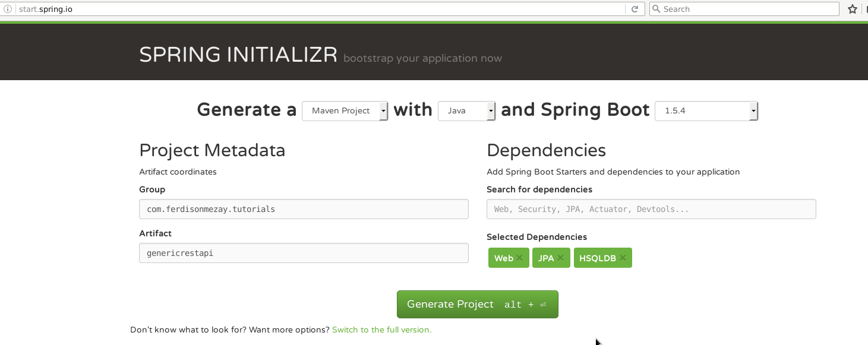Open the Maven Project type dropdown

pos(345,111)
